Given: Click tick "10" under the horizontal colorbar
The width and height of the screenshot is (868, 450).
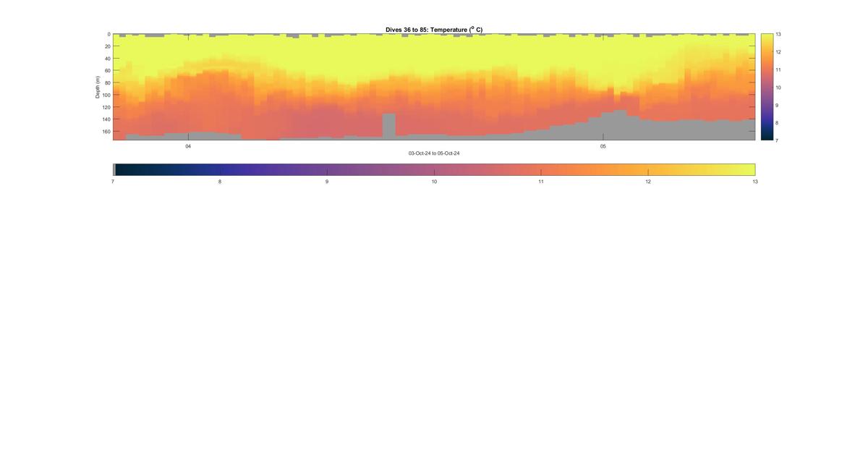Looking at the screenshot, I should 434,182.
